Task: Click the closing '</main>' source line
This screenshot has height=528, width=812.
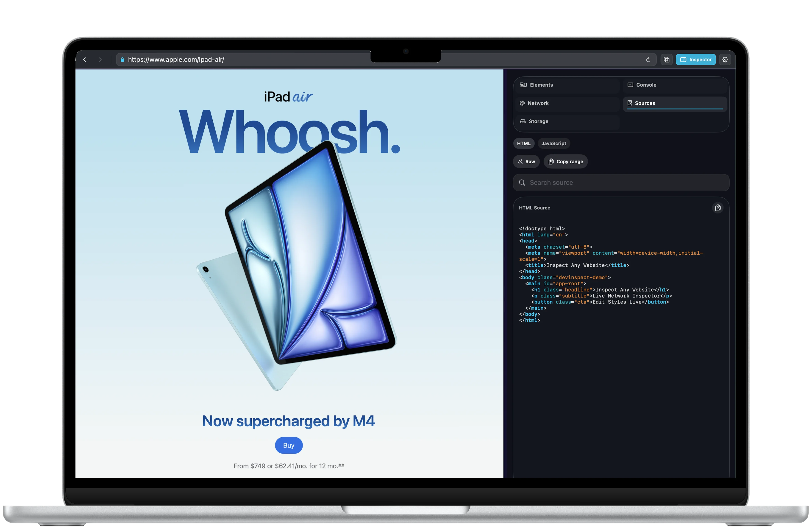Action: 536,308
